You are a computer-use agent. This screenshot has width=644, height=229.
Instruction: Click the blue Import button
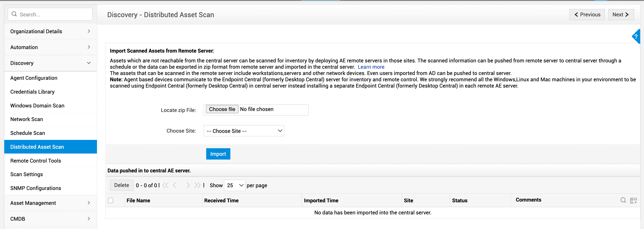(x=218, y=154)
